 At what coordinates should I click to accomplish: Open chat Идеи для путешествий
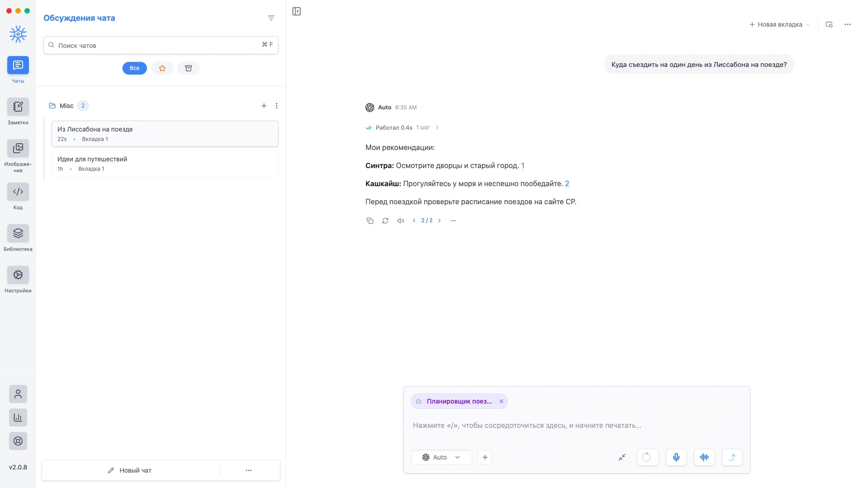click(x=165, y=164)
